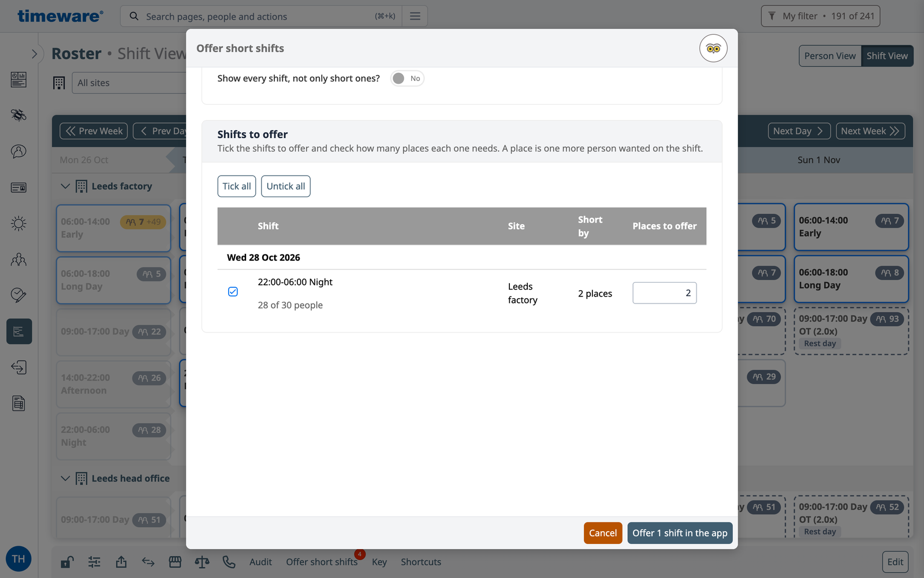
Task: Click the sliders settings icon in bottom toolbar
Action: pos(94,562)
